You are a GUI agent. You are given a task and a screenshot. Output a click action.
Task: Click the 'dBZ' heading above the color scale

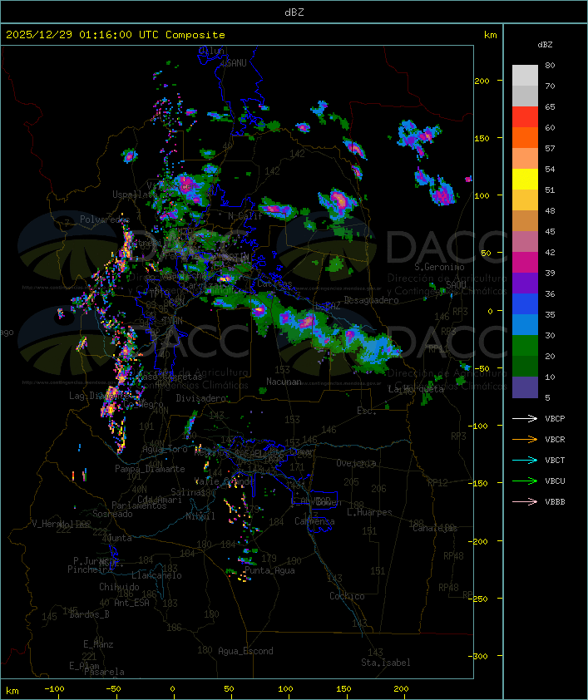coord(545,45)
